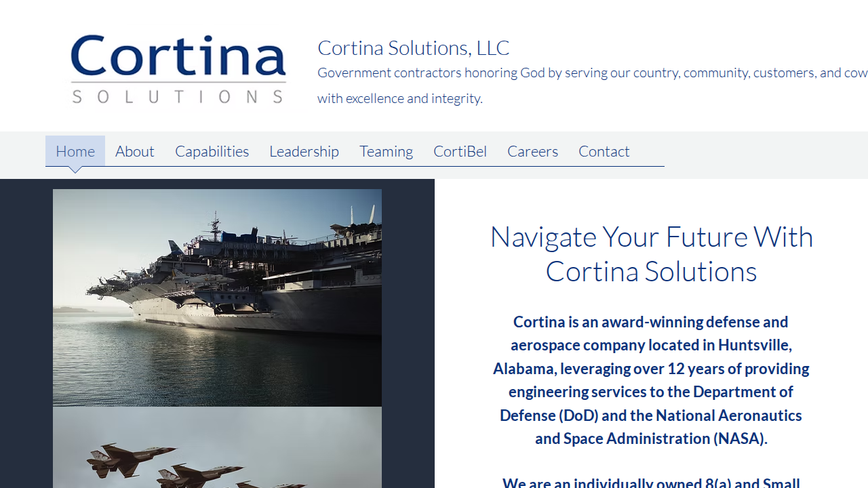Click the aircraft carrier photo
Image resolution: width=868 pixels, height=488 pixels.
[x=217, y=298]
